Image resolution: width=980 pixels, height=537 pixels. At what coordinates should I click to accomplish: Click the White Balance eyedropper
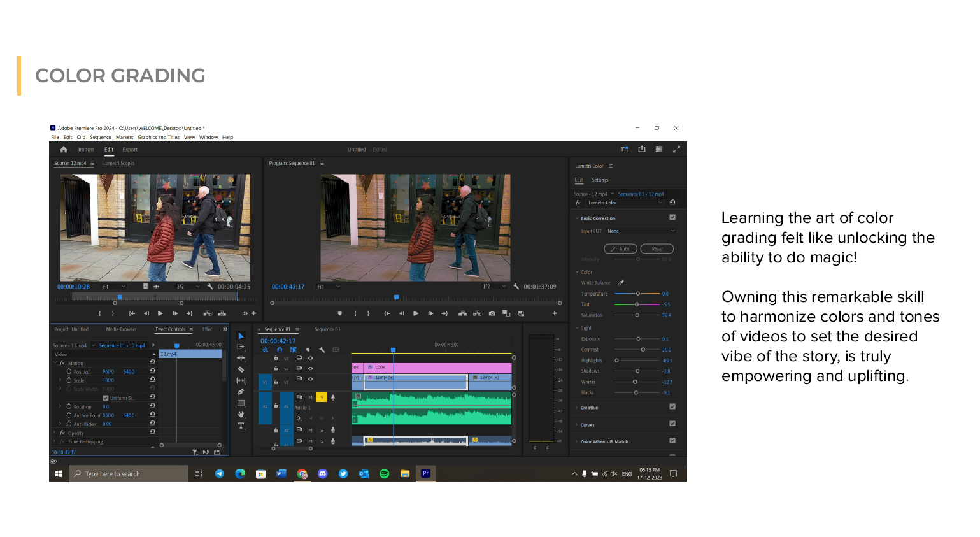621,283
